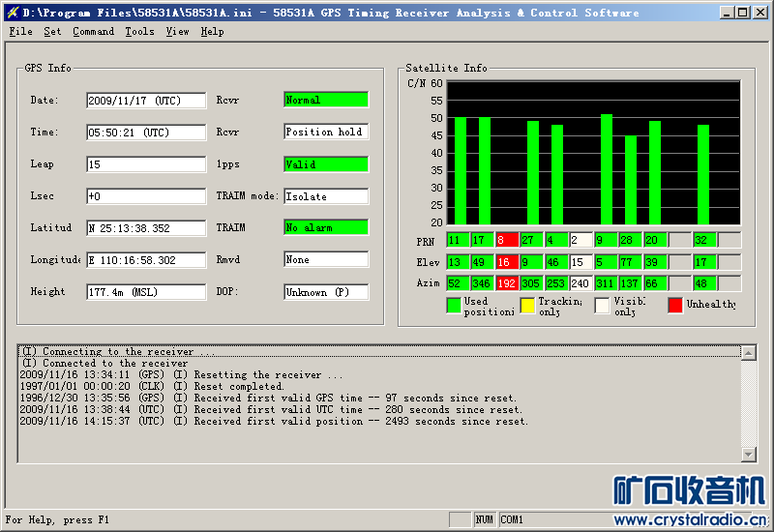Select the 'Received first valid position' log line

coord(379,421)
